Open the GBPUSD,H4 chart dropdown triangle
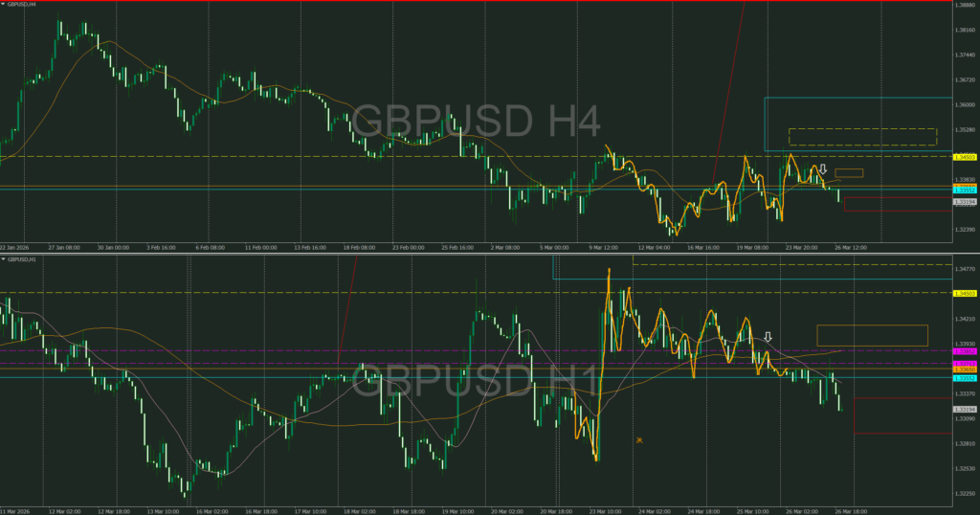This screenshot has width=980, height=515. coord(3,5)
